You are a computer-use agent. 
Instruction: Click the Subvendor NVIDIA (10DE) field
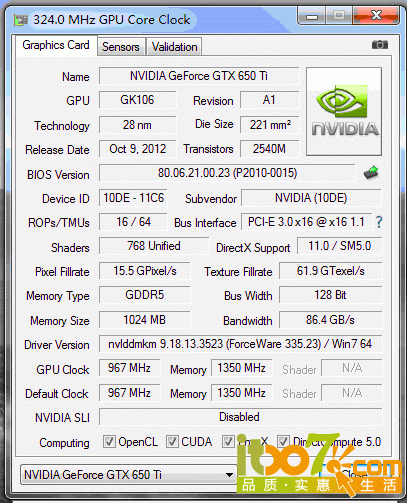click(311, 198)
